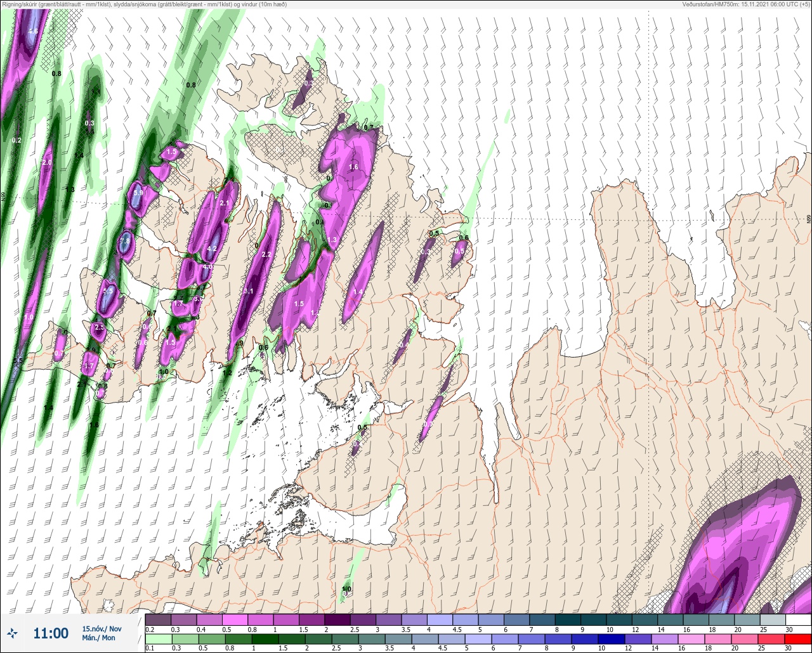Click the '15.nóv./ Nov' date text
This screenshot has width=812, height=653.
(x=101, y=629)
